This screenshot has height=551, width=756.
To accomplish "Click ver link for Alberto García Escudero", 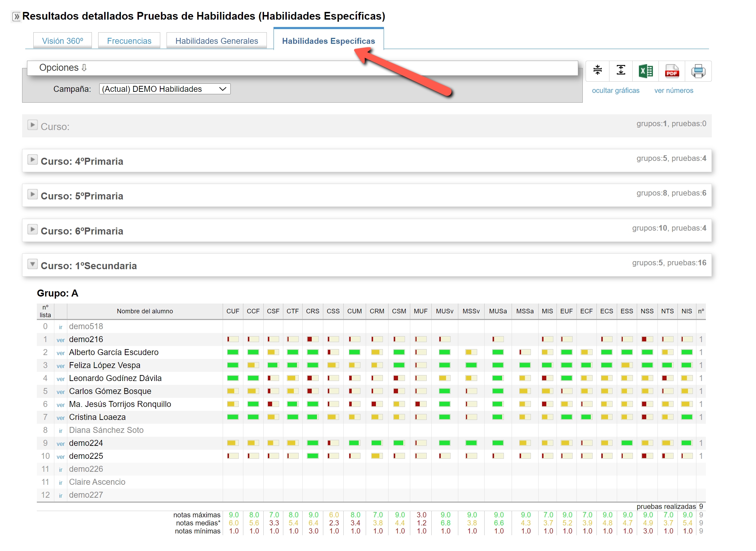I will [x=61, y=353].
